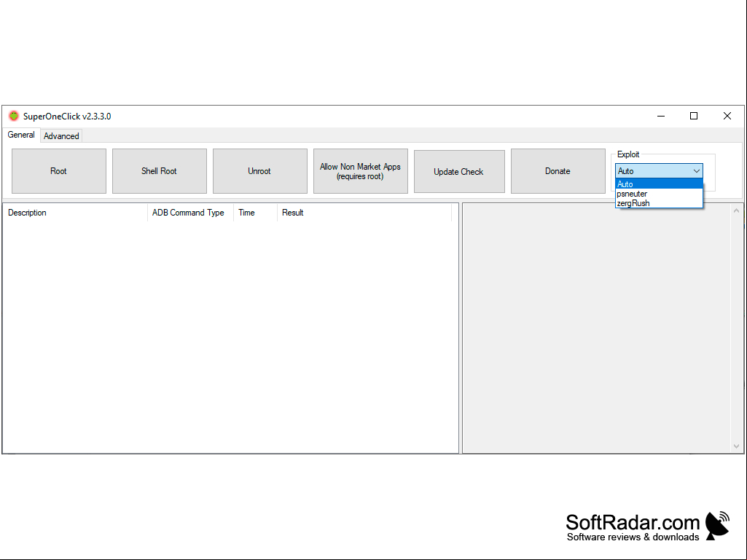
Task: Allow Non Market Apps button
Action: coord(360,171)
